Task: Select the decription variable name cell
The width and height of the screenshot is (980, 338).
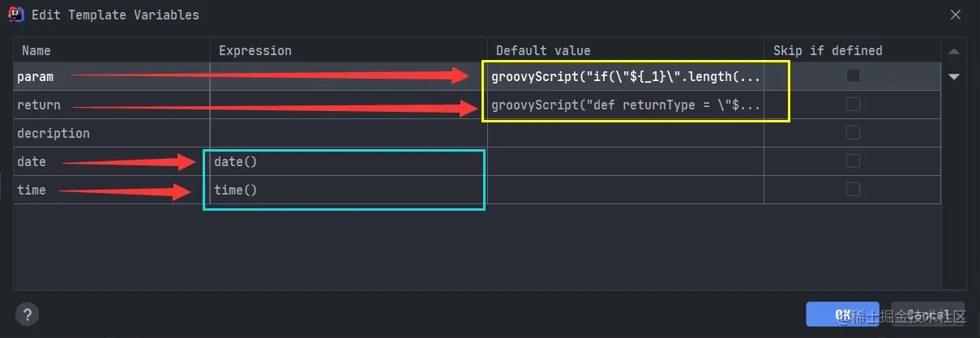Action: (112, 133)
